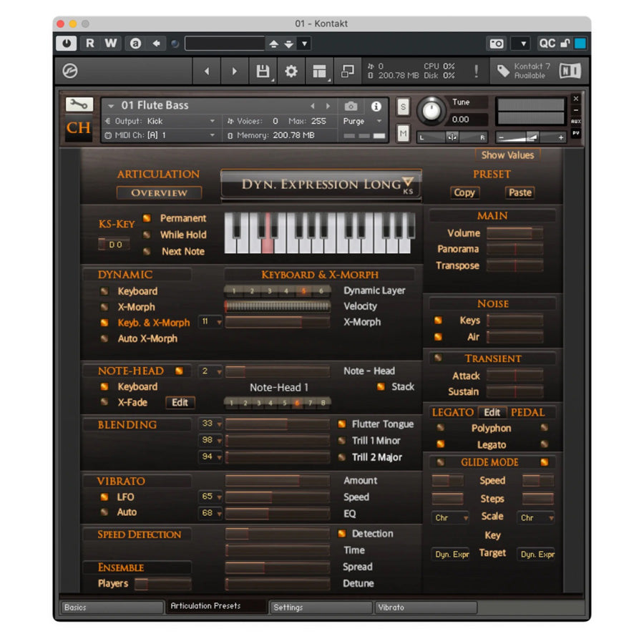This screenshot has height=644, width=644.
Task: Open the instrument info icon
Action: point(376,107)
